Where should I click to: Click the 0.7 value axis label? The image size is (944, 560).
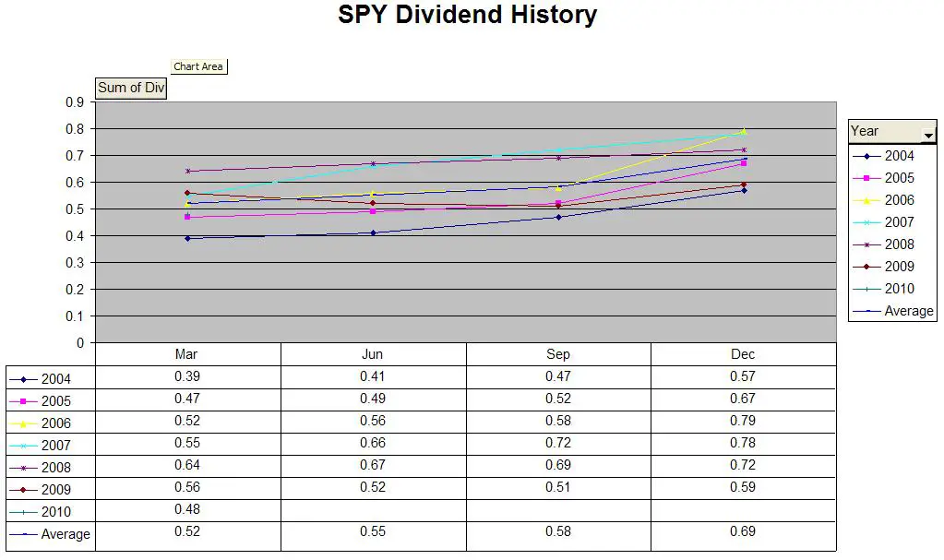pyautogui.click(x=76, y=156)
